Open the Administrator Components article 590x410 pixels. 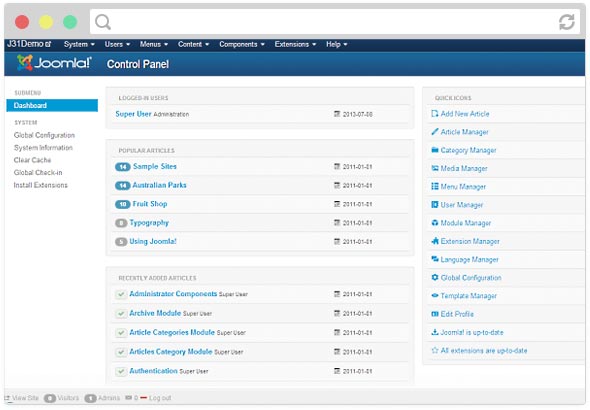(173, 294)
